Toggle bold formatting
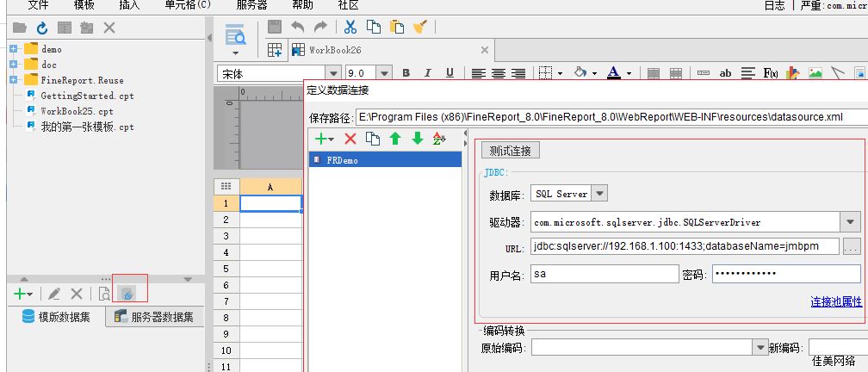The height and width of the screenshot is (372, 868). 406,73
